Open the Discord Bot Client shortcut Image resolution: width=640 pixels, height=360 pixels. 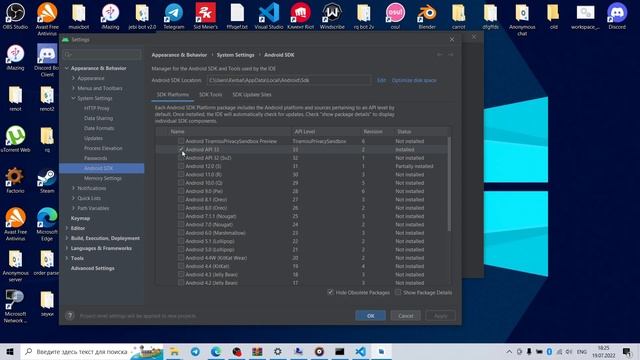coord(47,60)
